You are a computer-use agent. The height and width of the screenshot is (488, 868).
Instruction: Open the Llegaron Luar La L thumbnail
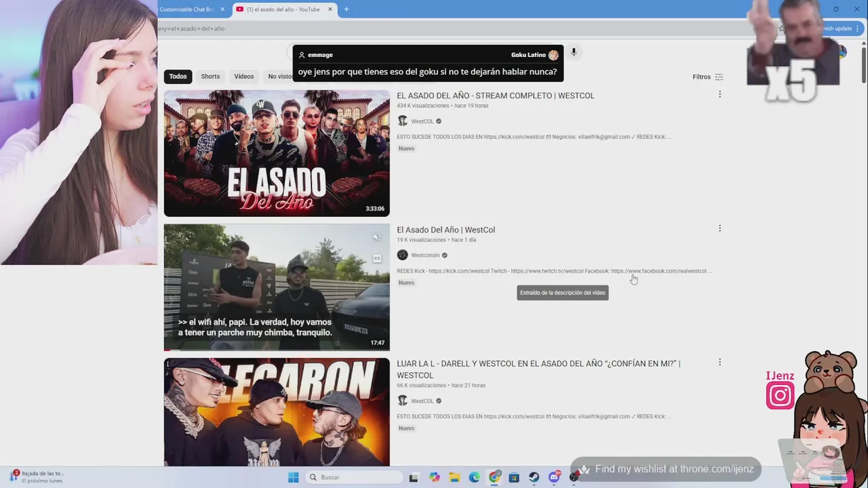pos(277,412)
